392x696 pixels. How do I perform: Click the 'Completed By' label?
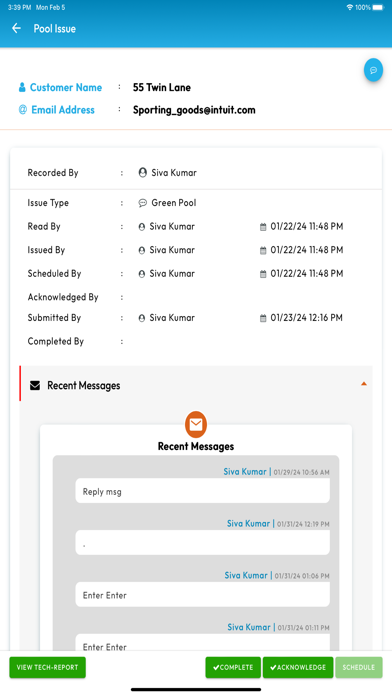[55, 341]
